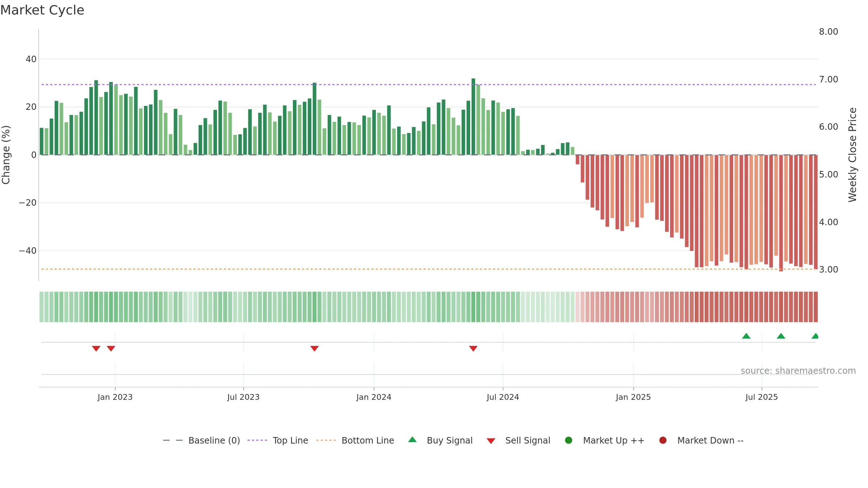Screen dimensions: 868x488
Task: Select the buy signal marker just after Jul 2025
Action: point(781,336)
